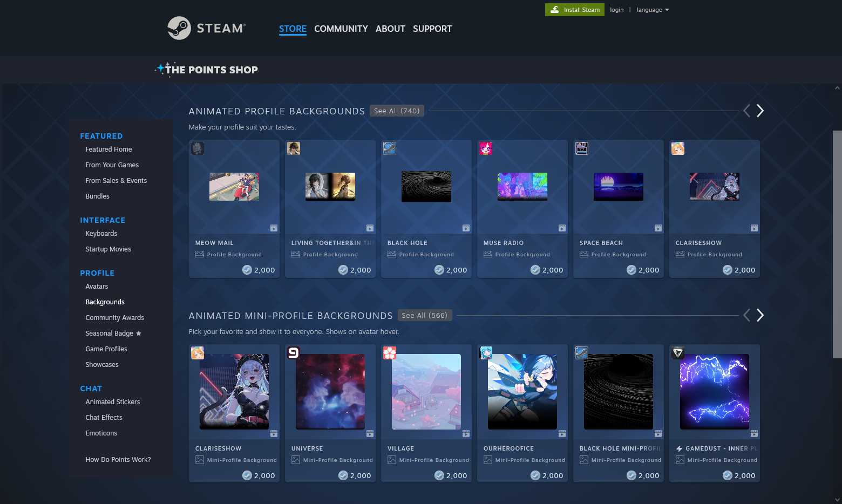Viewport: 842px width, 504px height.
Task: Click the game icon on Gamedust Inner card
Action: tap(678, 353)
